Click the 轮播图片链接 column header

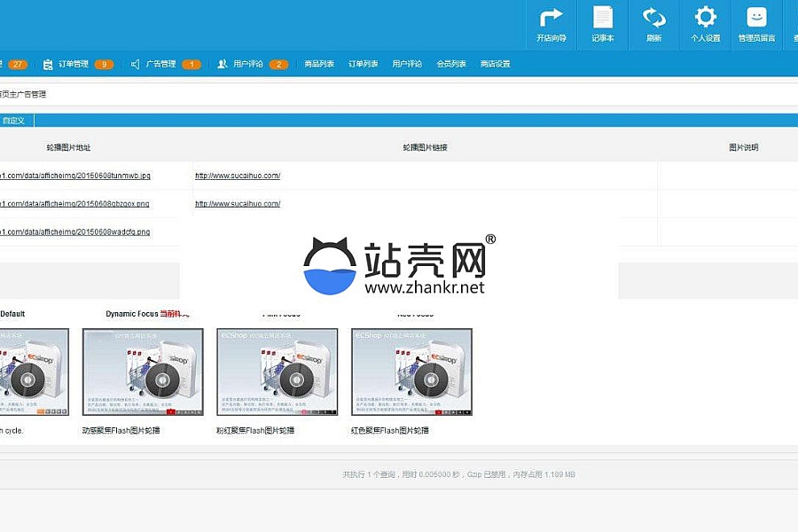pyautogui.click(x=425, y=148)
